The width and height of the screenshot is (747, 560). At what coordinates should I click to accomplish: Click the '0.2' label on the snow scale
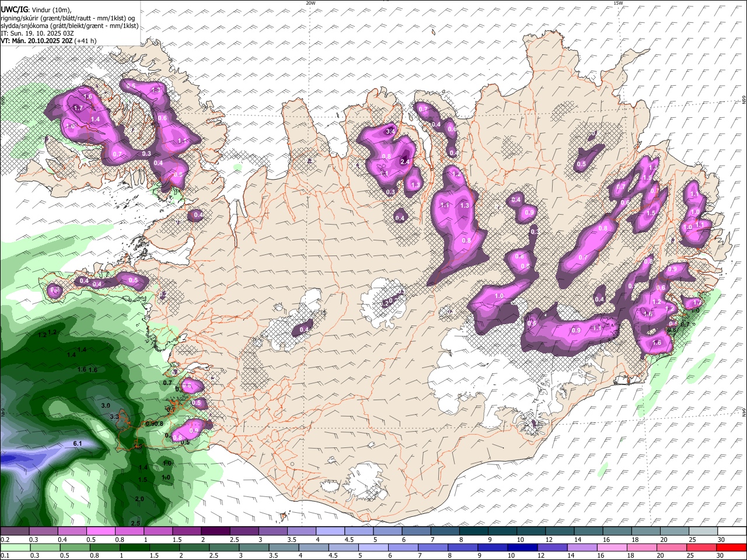pyautogui.click(x=5, y=540)
